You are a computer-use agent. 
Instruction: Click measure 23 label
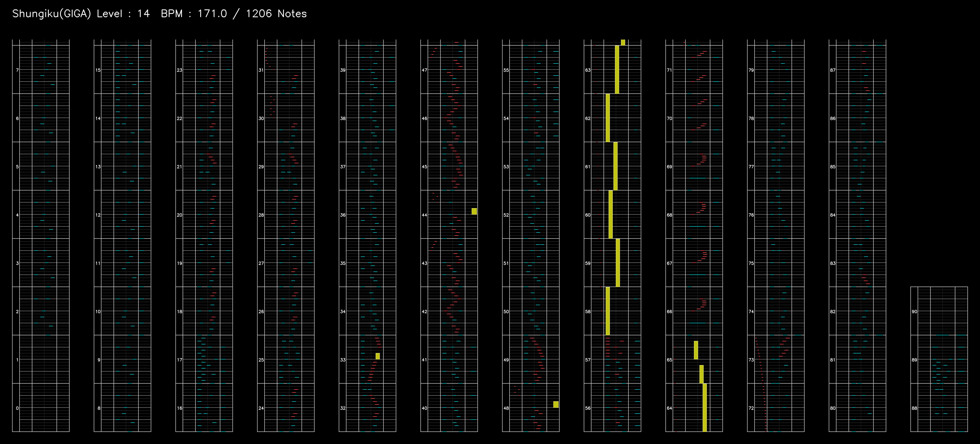coord(180,70)
